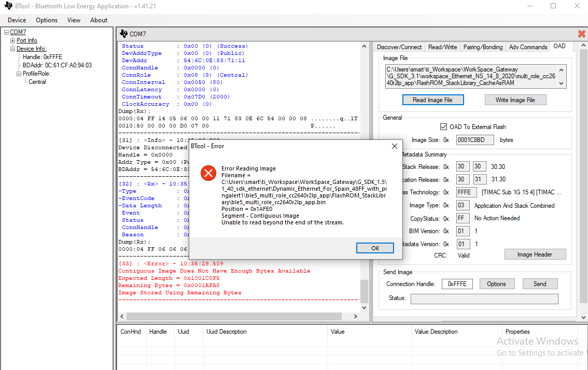The height and width of the screenshot is (370, 588).
Task: Click the red error icon in dialog
Action: click(x=208, y=173)
